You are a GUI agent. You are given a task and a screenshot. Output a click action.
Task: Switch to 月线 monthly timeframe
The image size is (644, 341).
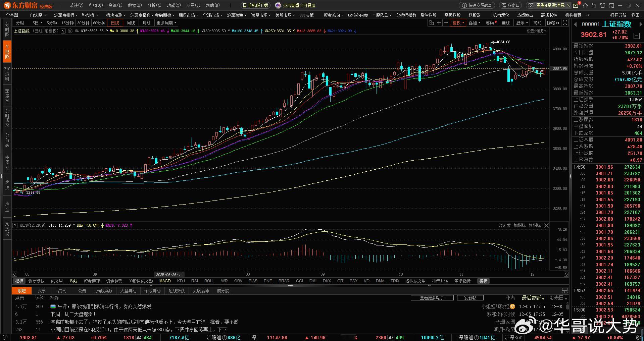click(x=147, y=23)
